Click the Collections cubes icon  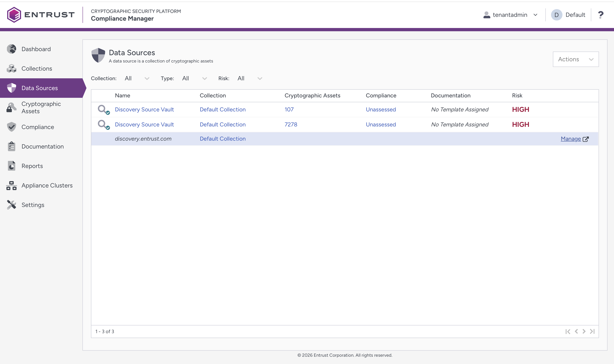click(11, 68)
